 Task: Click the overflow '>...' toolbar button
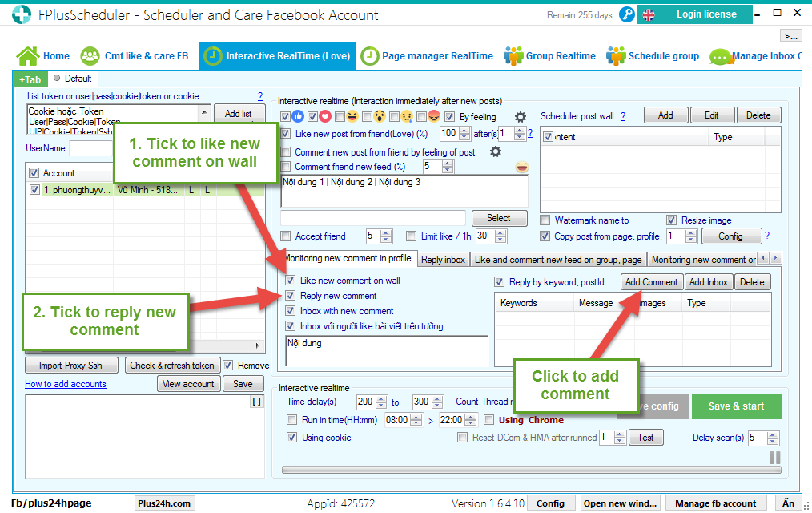(790, 36)
